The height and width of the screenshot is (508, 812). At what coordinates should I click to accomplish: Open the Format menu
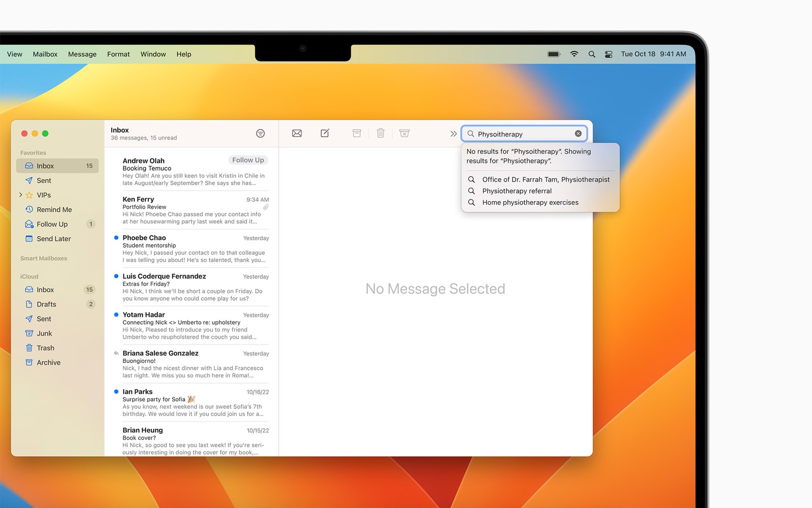[118, 54]
